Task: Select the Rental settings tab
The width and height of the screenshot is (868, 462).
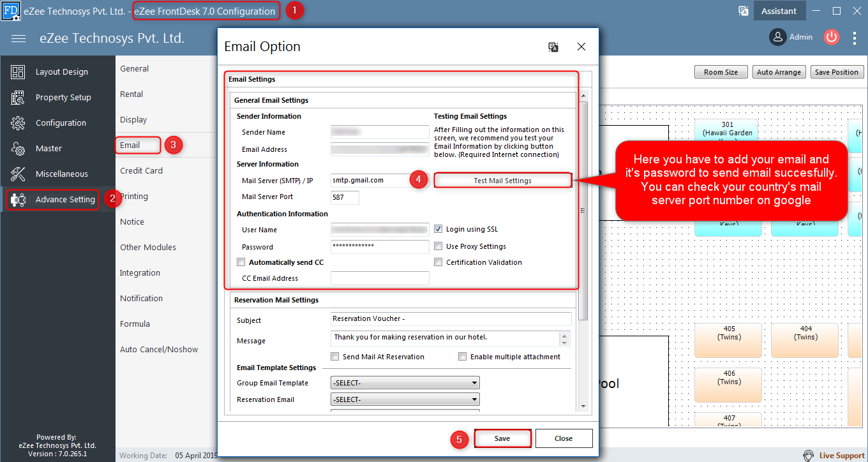Action: pos(131,94)
